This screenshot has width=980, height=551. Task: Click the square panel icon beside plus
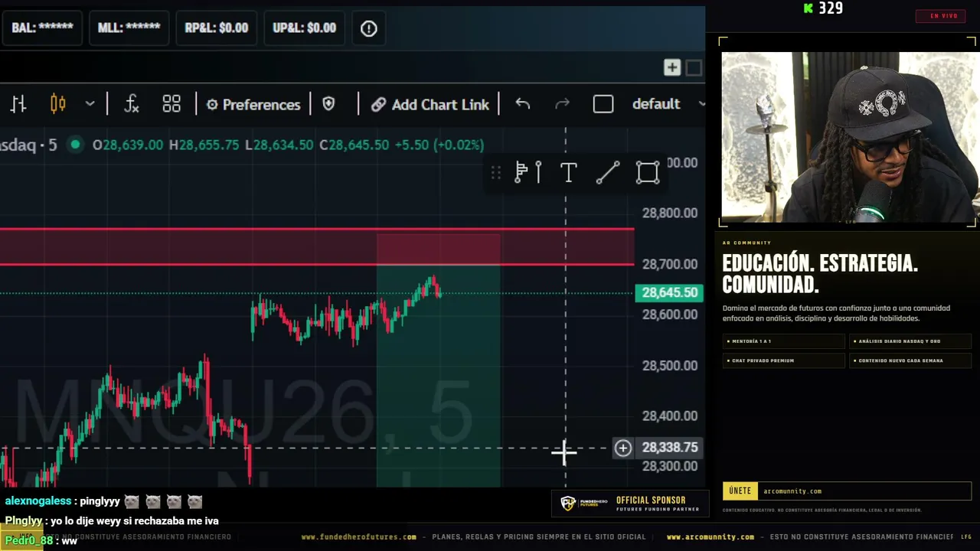694,68
